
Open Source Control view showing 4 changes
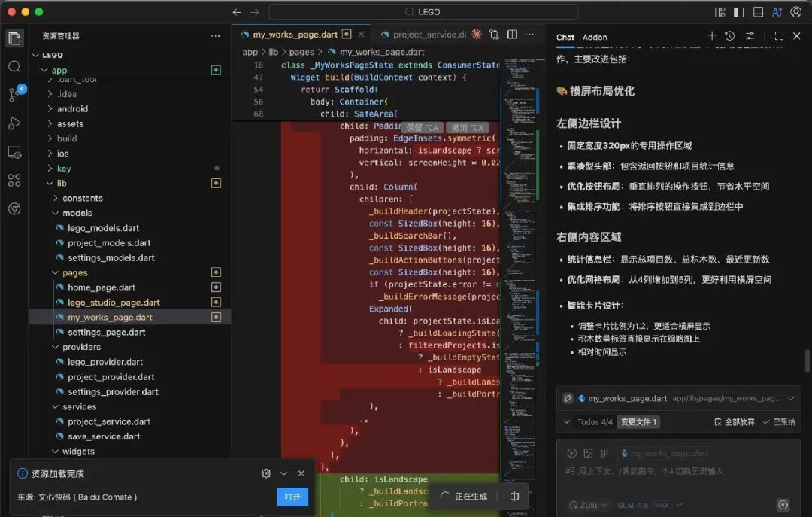14,94
